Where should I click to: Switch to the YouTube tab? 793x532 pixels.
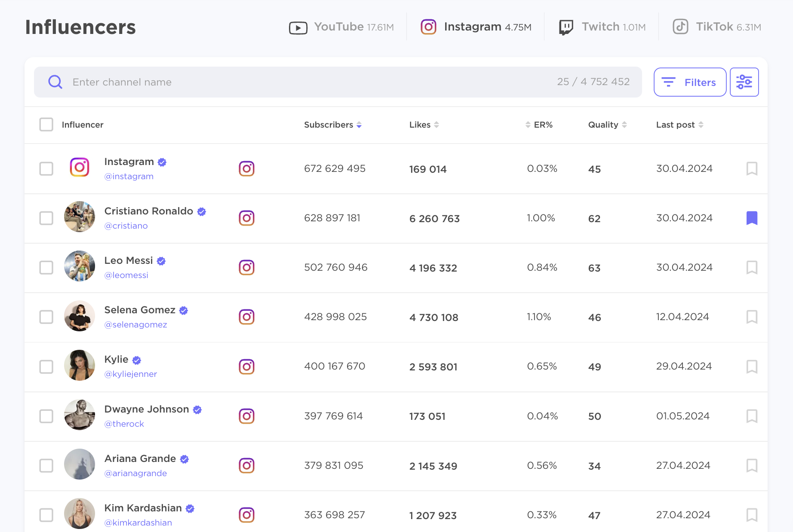pos(341,27)
